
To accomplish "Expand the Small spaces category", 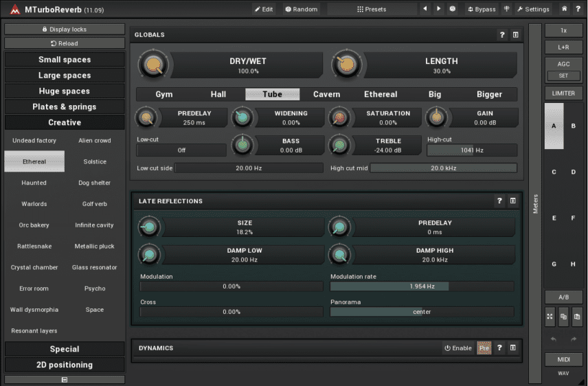I will coord(65,60).
